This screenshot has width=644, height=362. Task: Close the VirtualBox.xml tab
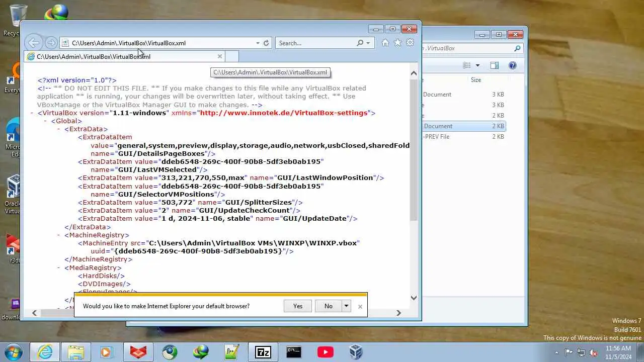point(219,56)
